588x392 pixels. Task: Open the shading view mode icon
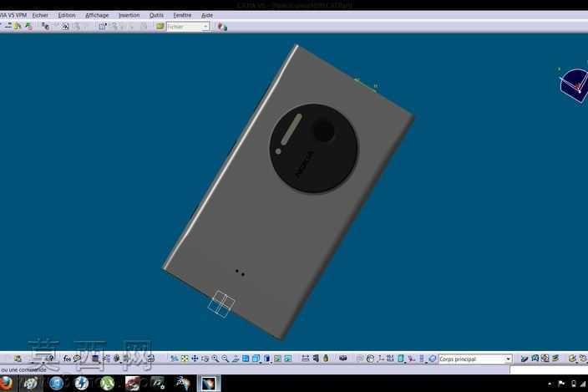coord(266,359)
